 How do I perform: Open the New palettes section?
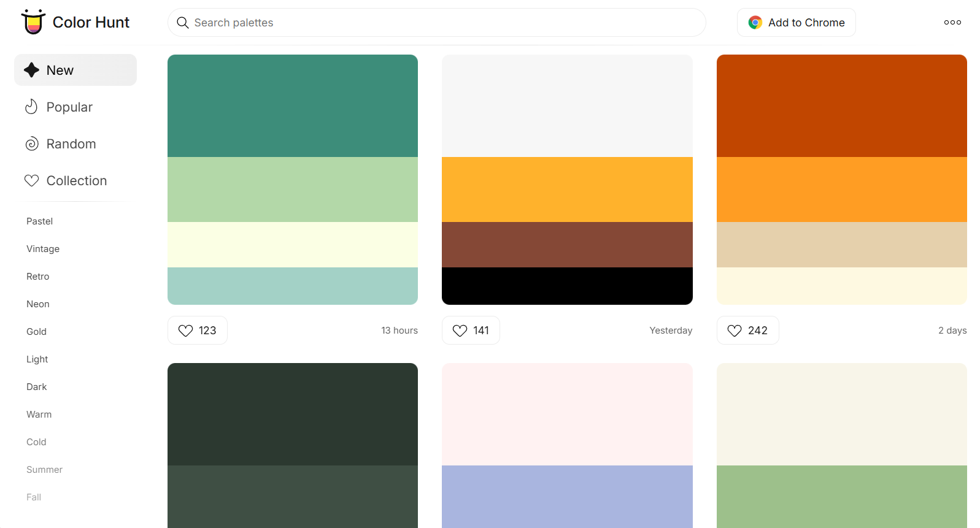75,70
